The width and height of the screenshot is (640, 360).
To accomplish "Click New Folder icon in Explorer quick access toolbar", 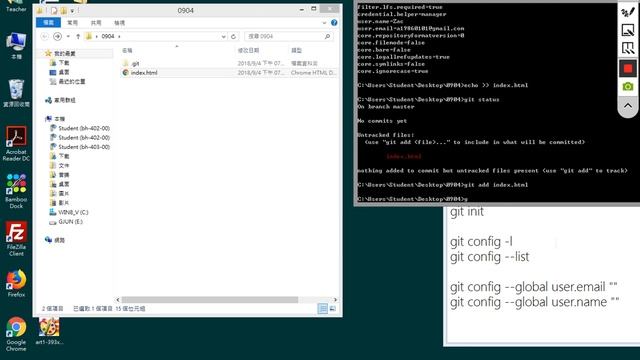I will (x=64, y=11).
